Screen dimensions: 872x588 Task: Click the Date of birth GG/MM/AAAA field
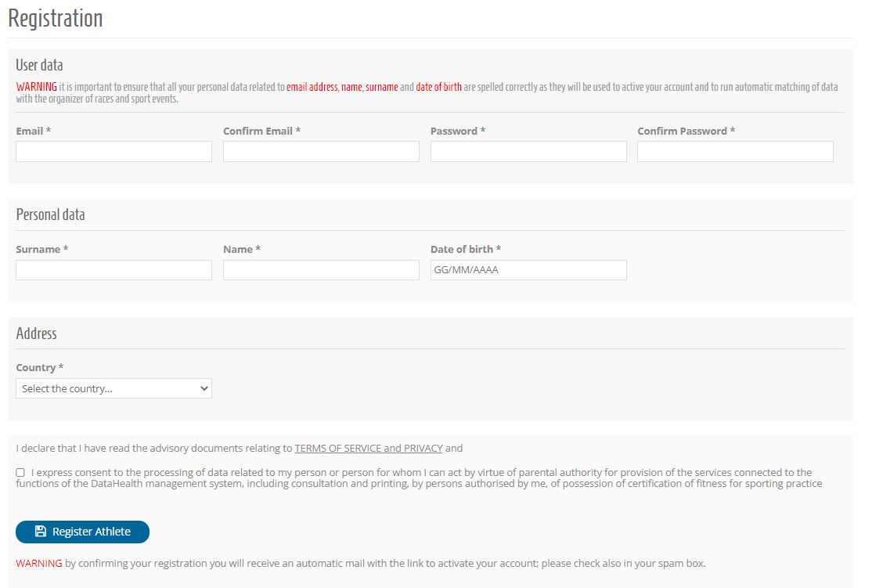528,269
